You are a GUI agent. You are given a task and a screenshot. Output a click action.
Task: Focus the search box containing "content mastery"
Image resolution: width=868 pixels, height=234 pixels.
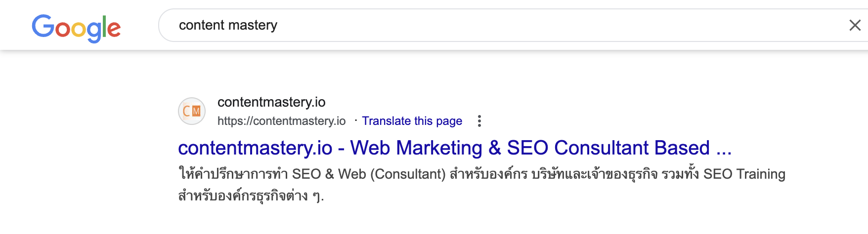513,25
